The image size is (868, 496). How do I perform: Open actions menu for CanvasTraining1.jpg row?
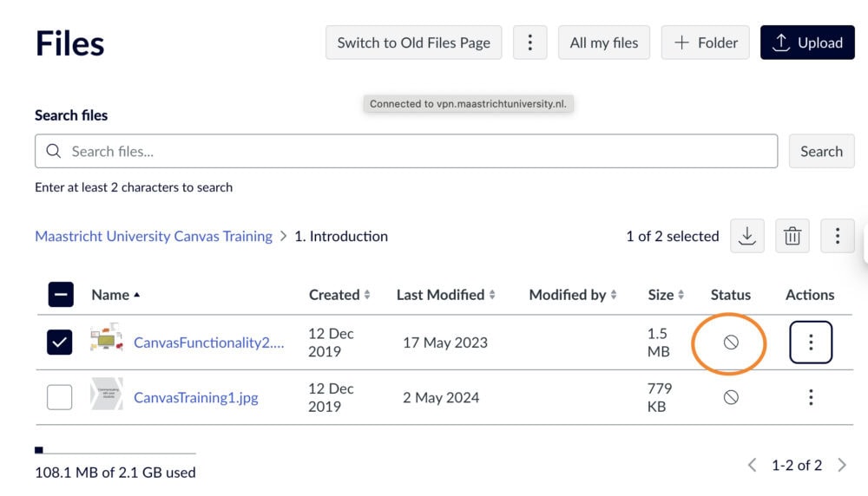811,397
